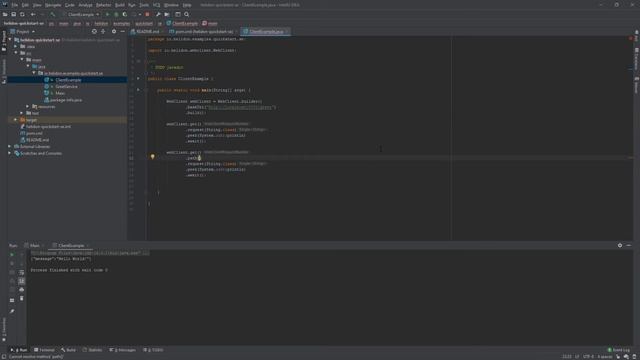Select Main class in project tree
This screenshot has width=640, height=360.
60,93
